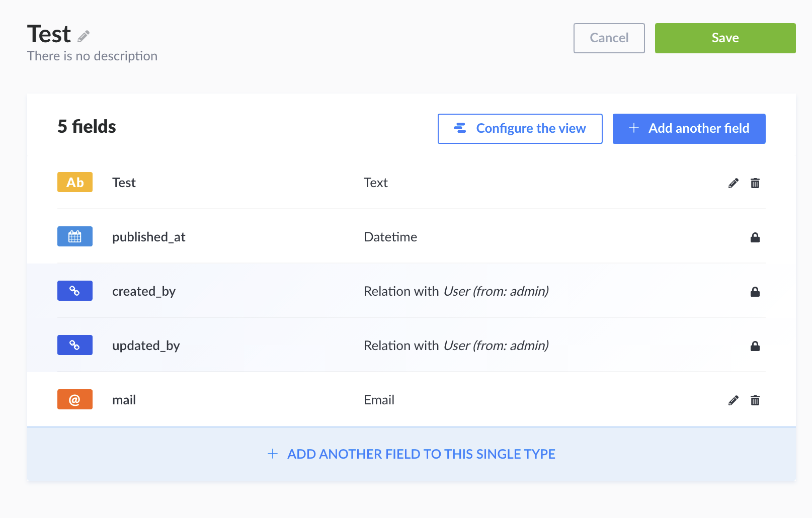The width and height of the screenshot is (812, 518).
Task: Click the relation icon for created_by
Action: pos(75,291)
